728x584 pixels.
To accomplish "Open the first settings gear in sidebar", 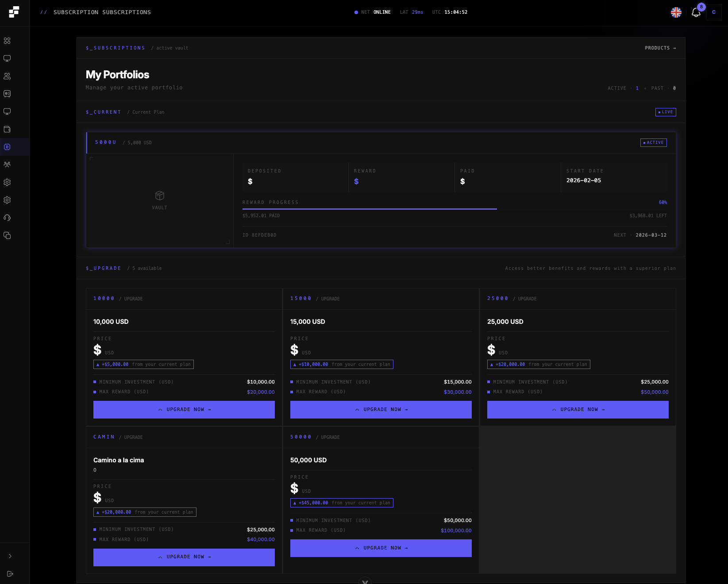I will coord(7,182).
